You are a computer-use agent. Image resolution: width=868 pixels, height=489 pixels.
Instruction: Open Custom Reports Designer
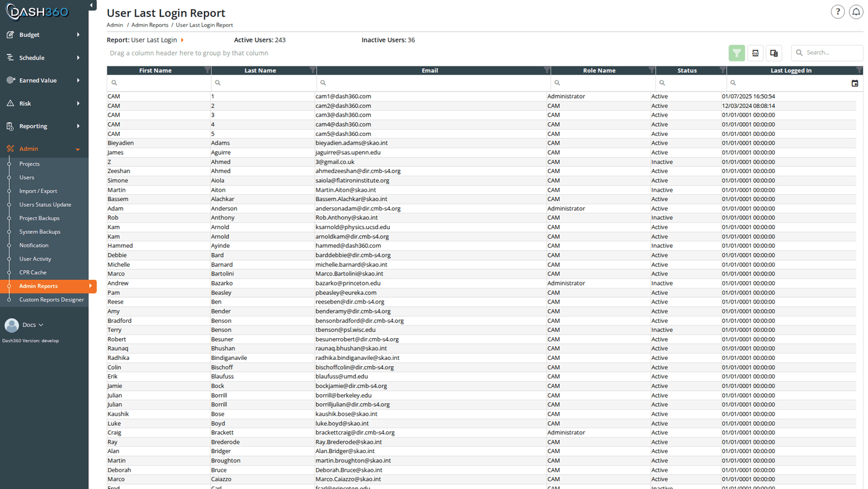[51, 300]
